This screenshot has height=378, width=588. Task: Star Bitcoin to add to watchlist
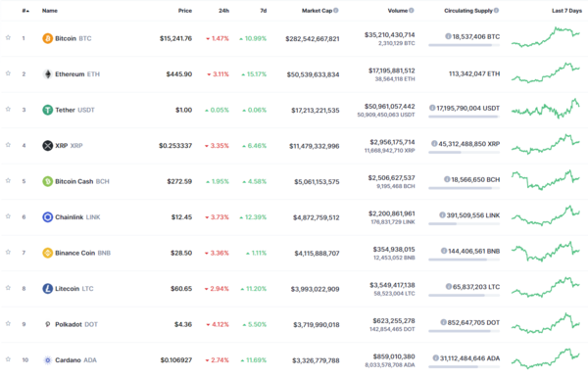pos(8,37)
